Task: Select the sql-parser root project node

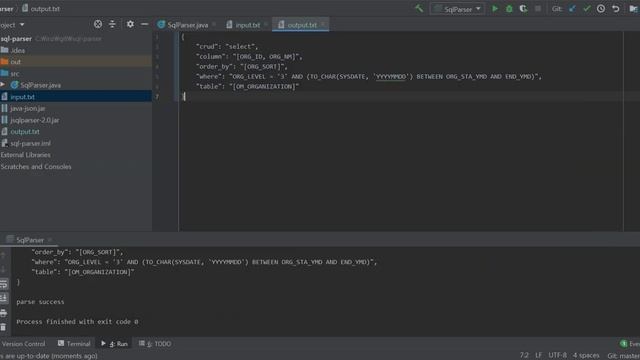Action: (x=16, y=39)
